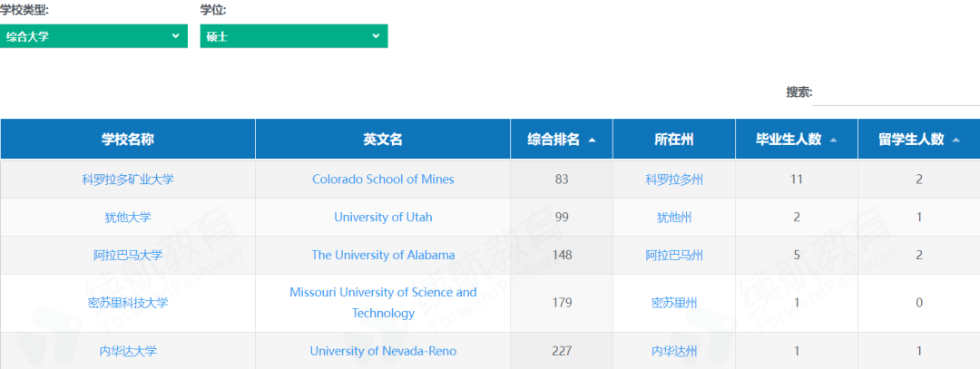This screenshot has width=980, height=369.
Task: Sort by 综合排名 arrow icon
Action: coord(592,140)
